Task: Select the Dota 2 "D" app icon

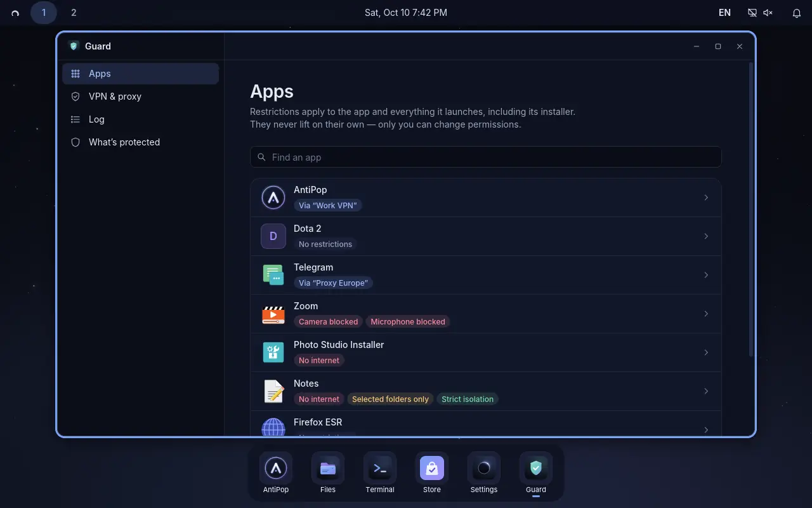Action: point(273,236)
